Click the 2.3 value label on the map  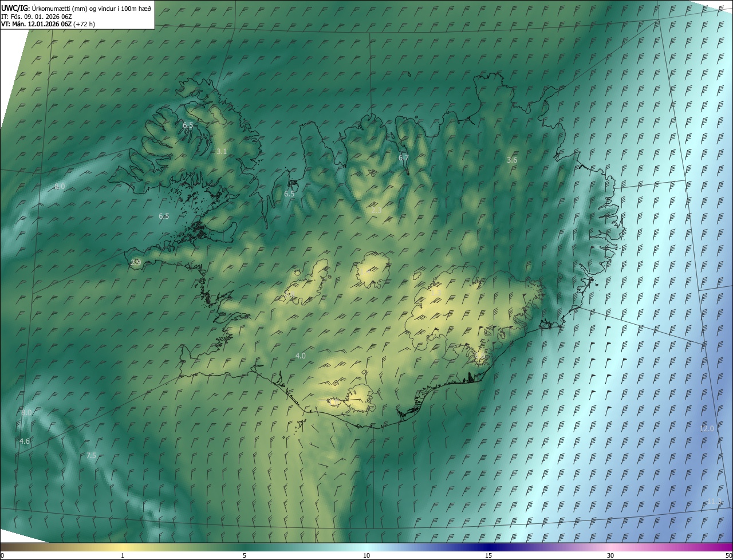pos(376,210)
